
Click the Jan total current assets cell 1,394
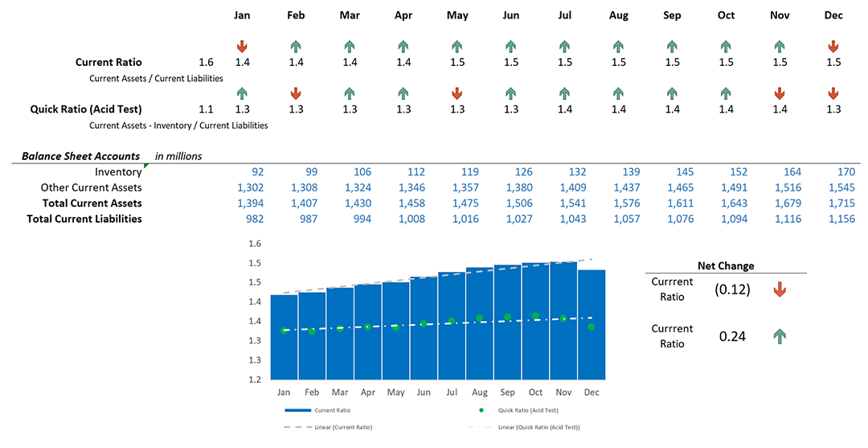point(250,203)
